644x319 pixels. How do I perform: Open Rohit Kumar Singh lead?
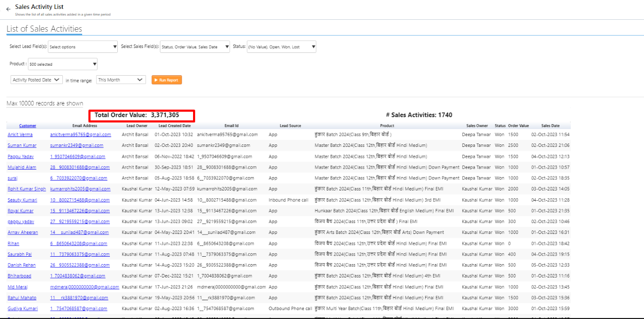pyautogui.click(x=27, y=189)
